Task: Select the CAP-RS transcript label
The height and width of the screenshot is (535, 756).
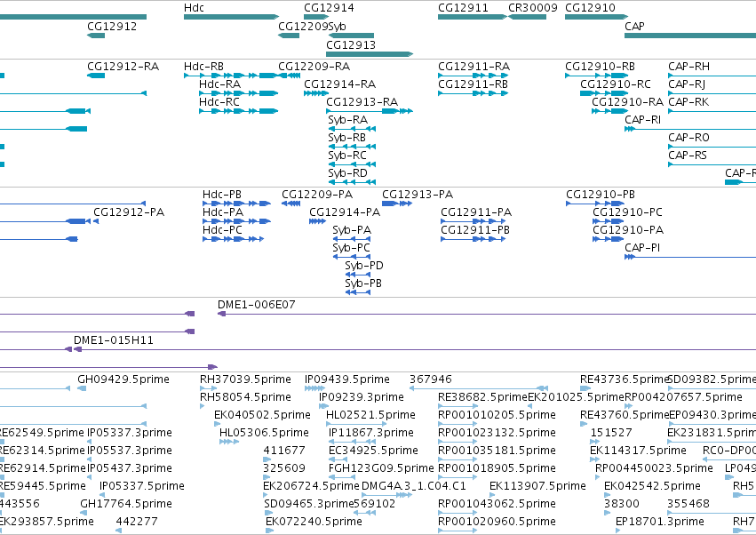Action: (x=688, y=156)
